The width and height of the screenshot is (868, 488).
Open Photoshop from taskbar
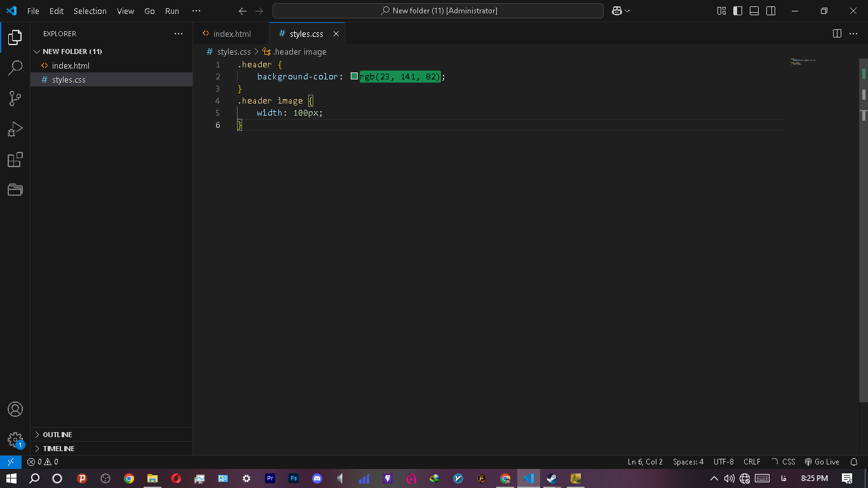point(294,478)
